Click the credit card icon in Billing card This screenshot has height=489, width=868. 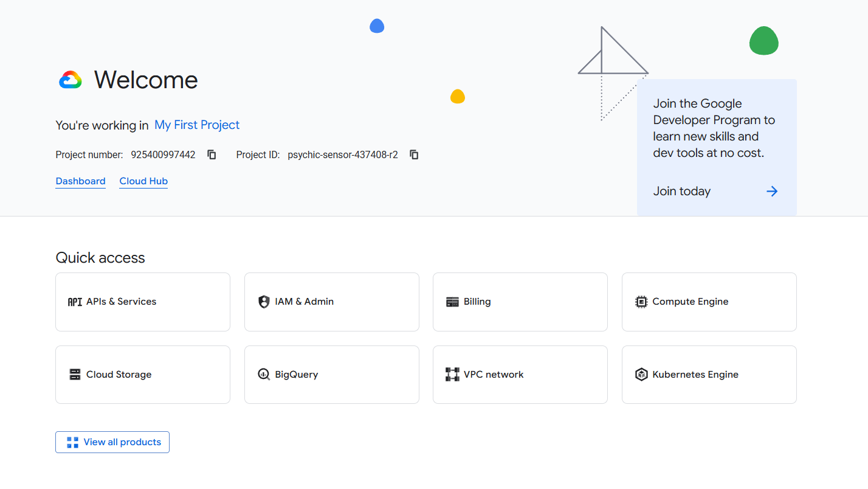click(452, 302)
